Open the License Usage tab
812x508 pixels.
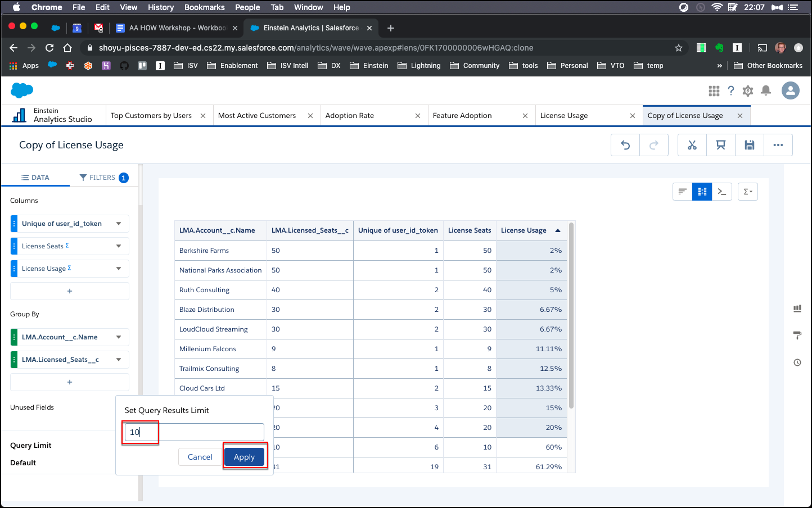click(x=564, y=116)
